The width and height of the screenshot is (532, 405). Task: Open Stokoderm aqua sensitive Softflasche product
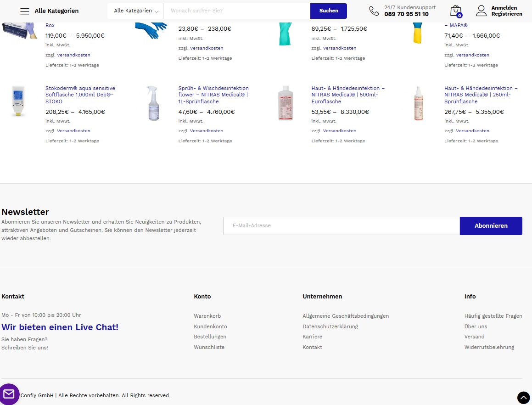tap(80, 95)
